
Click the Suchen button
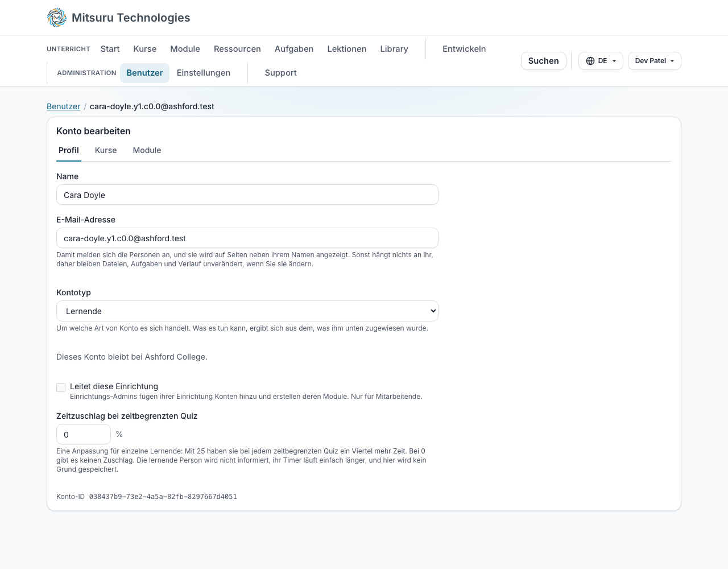(x=544, y=61)
